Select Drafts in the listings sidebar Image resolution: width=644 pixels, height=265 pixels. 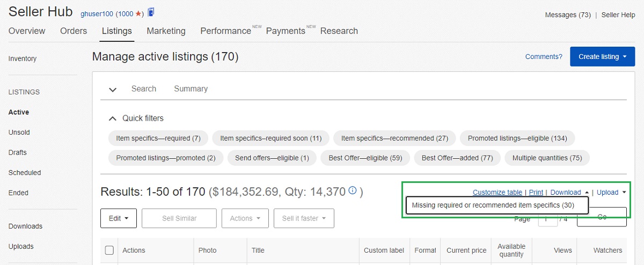tap(18, 152)
